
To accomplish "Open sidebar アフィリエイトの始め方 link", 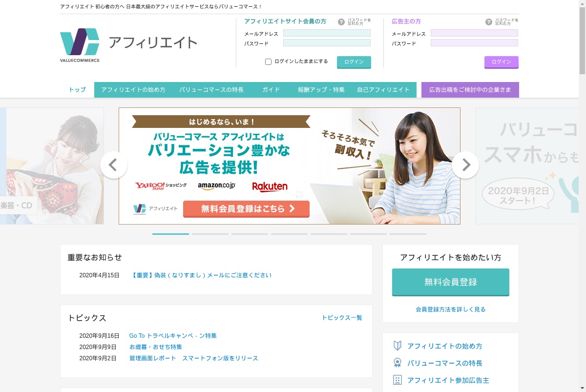I will coord(445,346).
